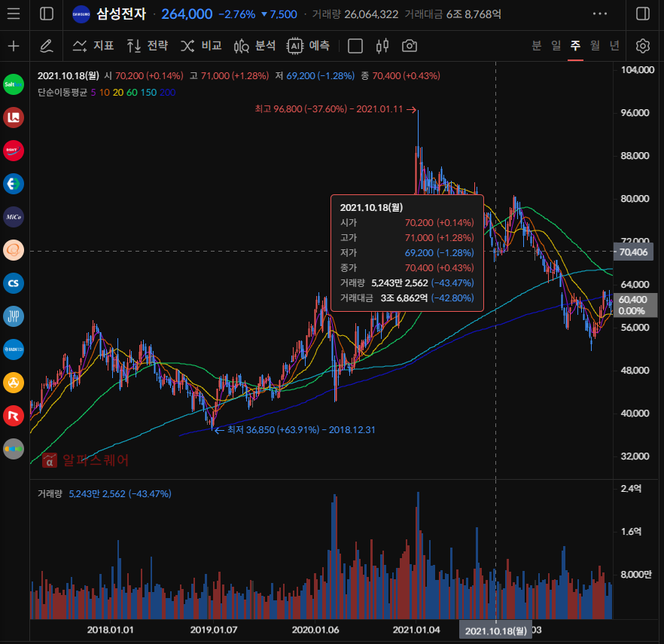Screen dimensions: 664x644
Task: Select red R stock icon
Action: click(14, 416)
